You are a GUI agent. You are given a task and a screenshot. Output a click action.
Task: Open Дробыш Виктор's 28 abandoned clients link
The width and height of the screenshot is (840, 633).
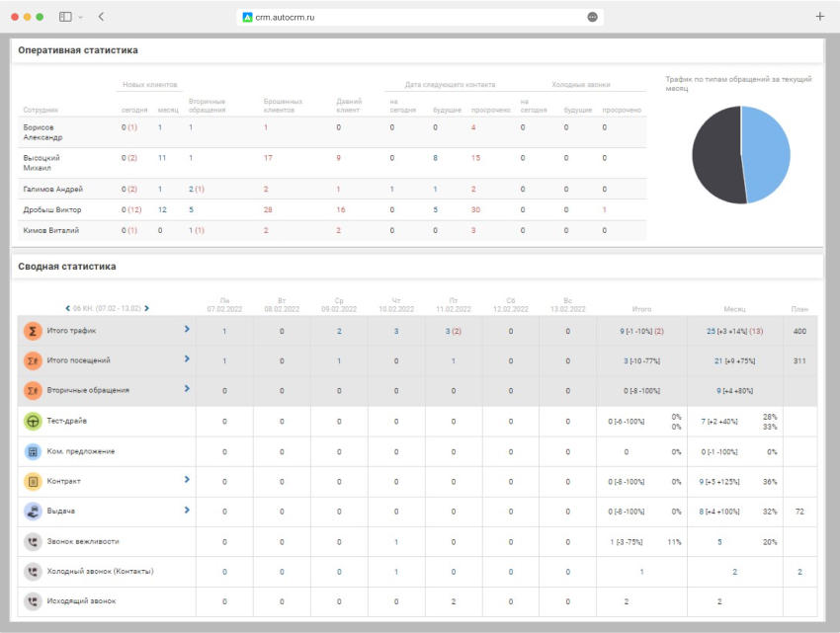coord(268,209)
